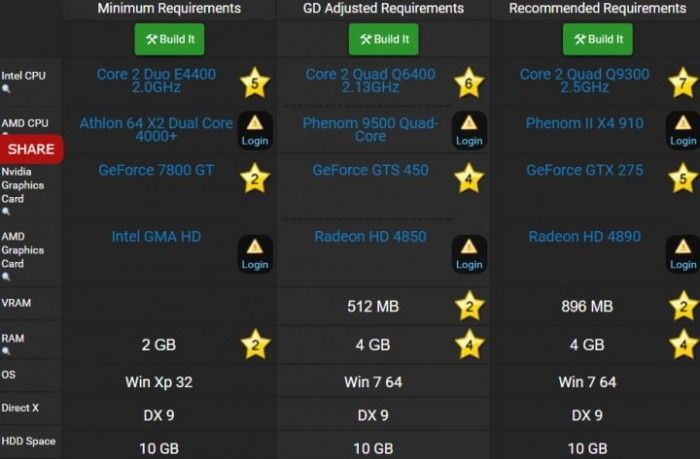
Task: Open Athlon 64 X2 Dual Core 4000+ link
Action: pyautogui.click(x=156, y=129)
